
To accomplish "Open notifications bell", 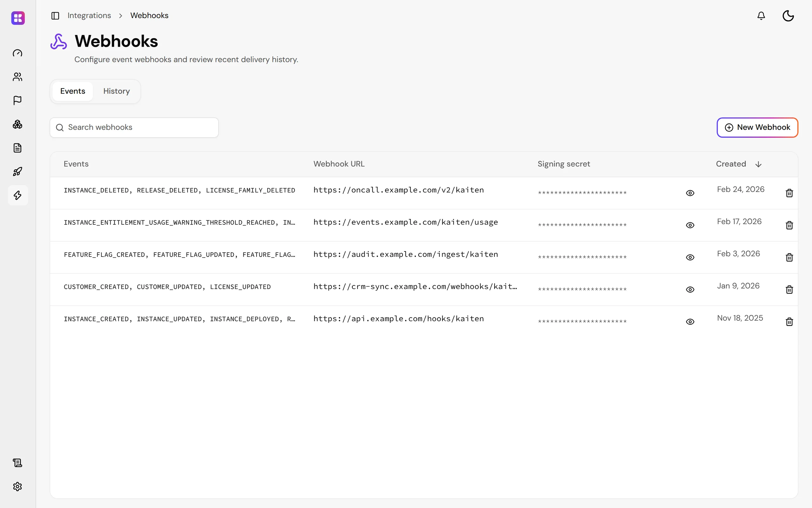I will point(761,16).
